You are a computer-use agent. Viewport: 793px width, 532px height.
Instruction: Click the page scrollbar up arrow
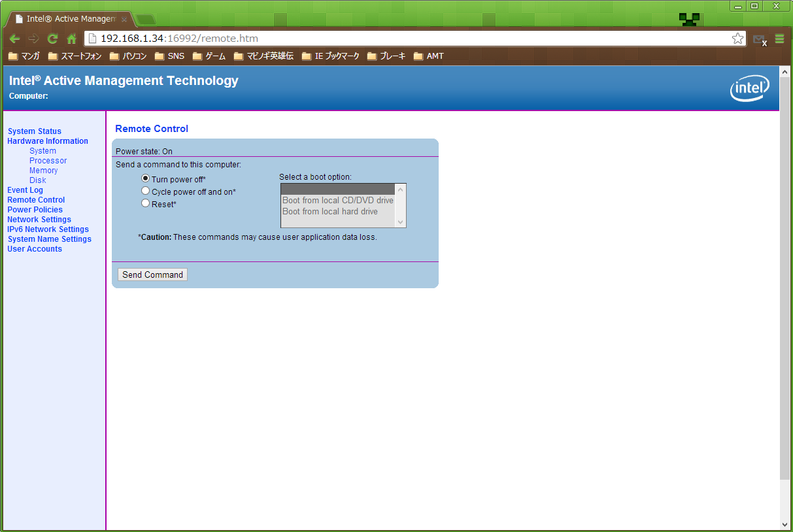click(x=785, y=71)
